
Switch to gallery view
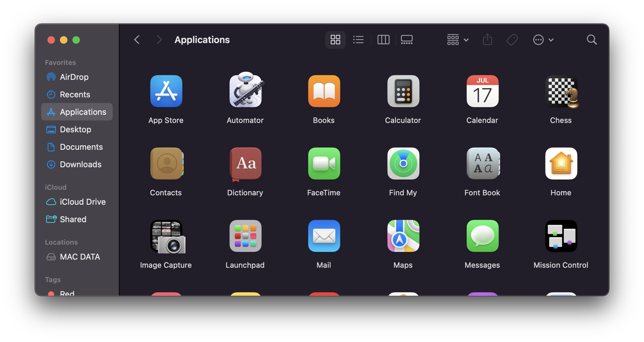coord(407,40)
